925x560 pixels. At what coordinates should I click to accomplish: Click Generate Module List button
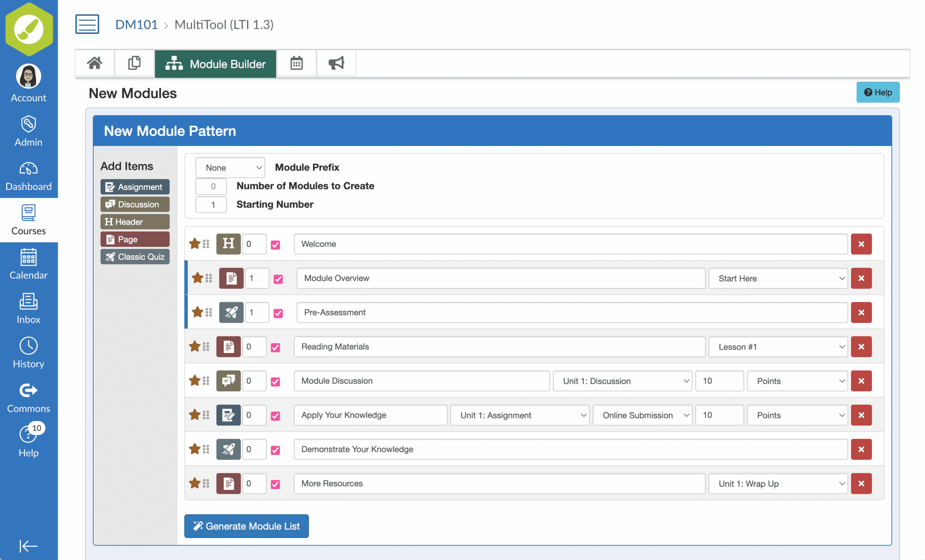[x=246, y=526]
